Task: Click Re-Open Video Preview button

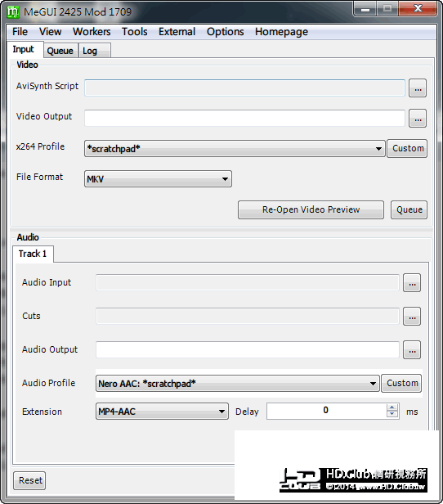Action: (x=311, y=210)
